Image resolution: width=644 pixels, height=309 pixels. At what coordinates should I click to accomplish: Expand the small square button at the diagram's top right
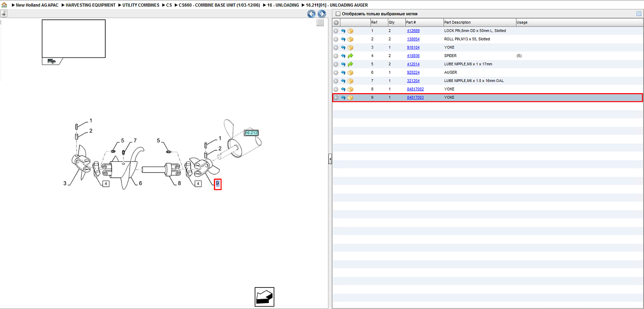click(x=320, y=23)
